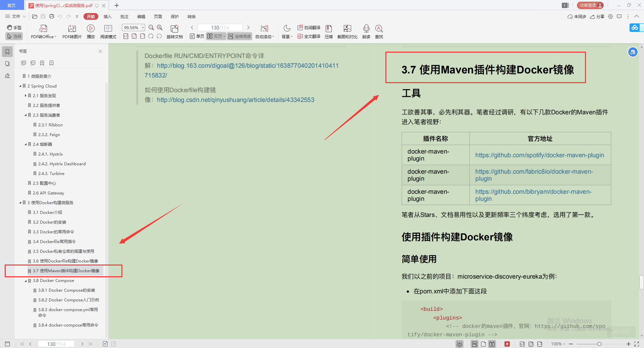The image size is (644, 348).
Task: Click the 访客登录 guest login button
Action: pos(590,5)
